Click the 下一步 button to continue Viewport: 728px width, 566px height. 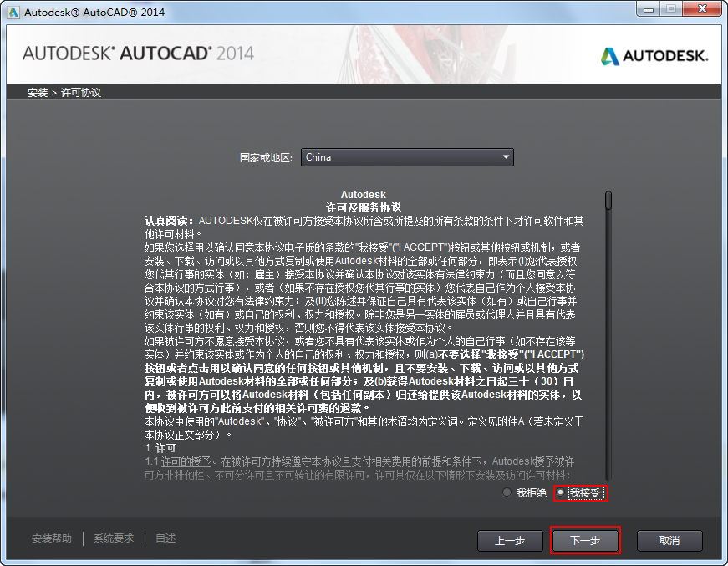pos(585,541)
